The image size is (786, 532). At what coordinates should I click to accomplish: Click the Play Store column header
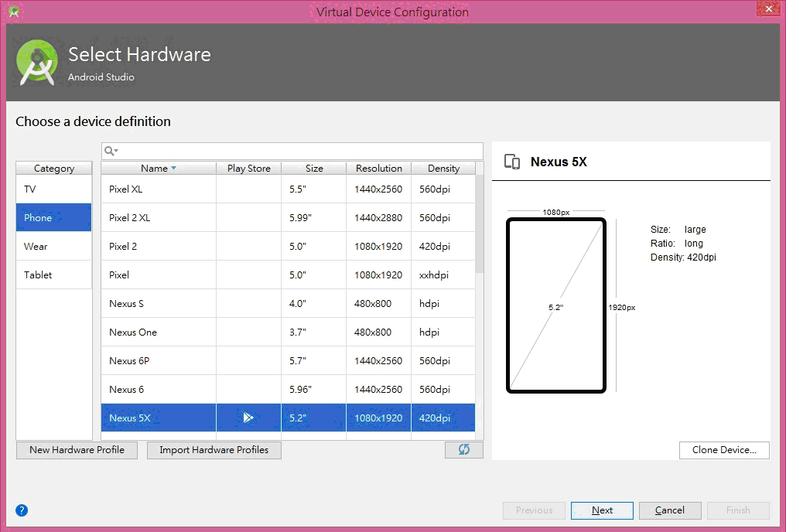point(248,168)
